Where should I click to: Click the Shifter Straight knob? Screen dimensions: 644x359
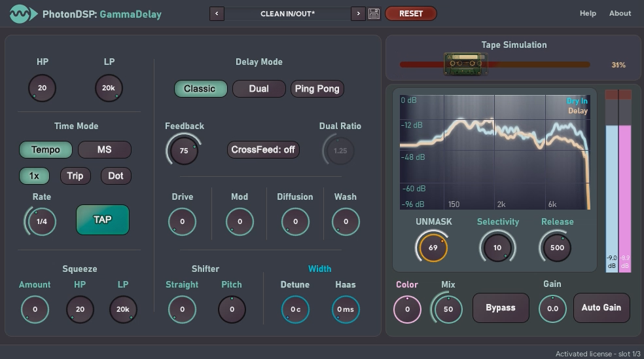pos(182,310)
